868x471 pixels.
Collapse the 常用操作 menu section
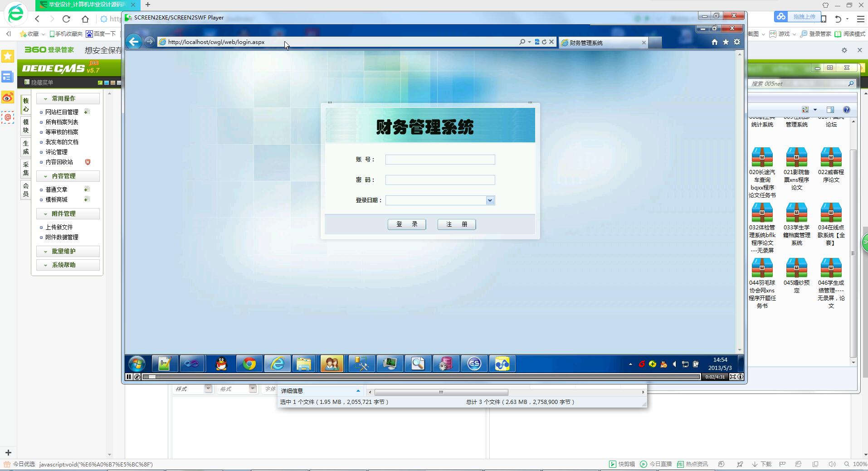68,98
